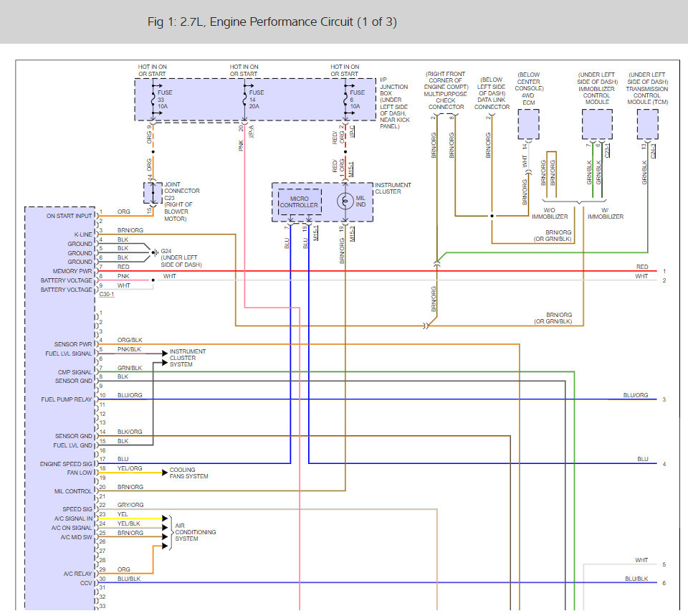Viewport: 688px width, 616px height.
Task: Select the "ENGINE SPEED SIG" pin label
Action: pyautogui.click(x=66, y=464)
